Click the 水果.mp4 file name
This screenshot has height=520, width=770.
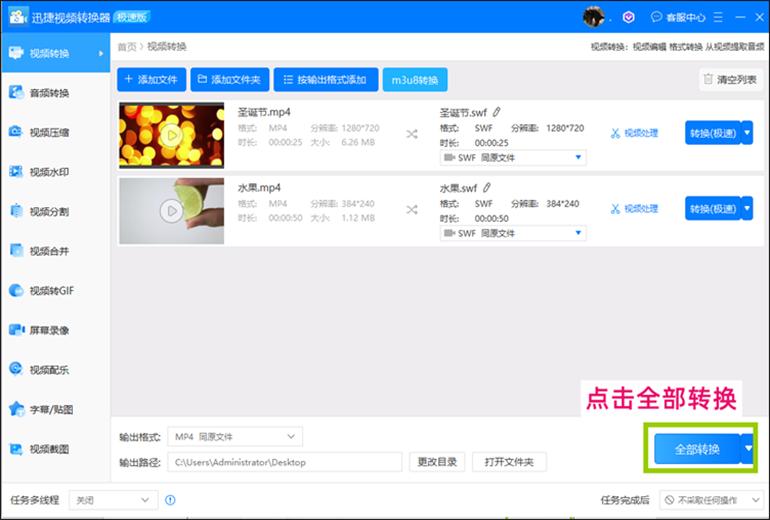click(x=259, y=188)
